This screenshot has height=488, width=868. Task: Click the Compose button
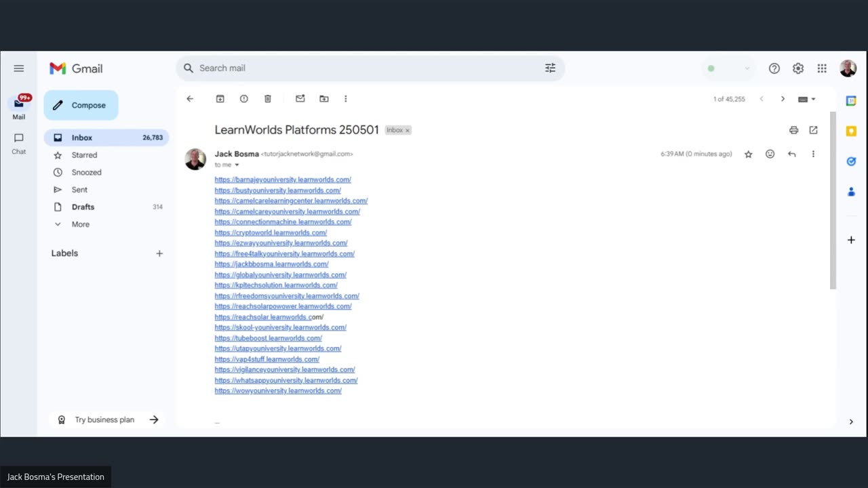[81, 105]
